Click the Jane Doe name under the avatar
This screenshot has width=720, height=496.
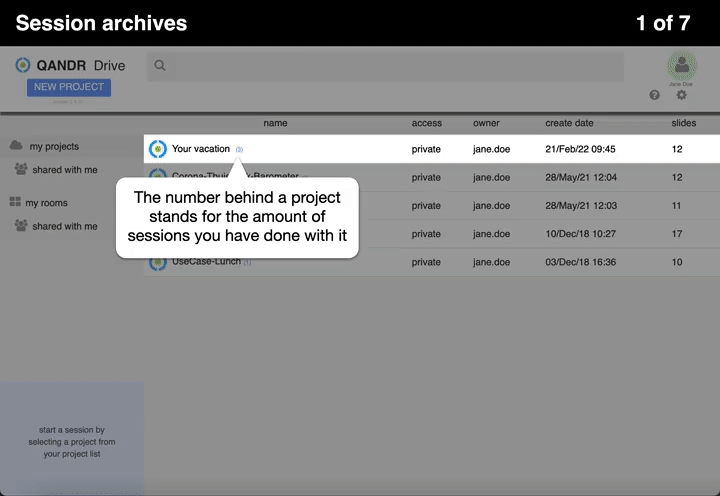tap(681, 85)
